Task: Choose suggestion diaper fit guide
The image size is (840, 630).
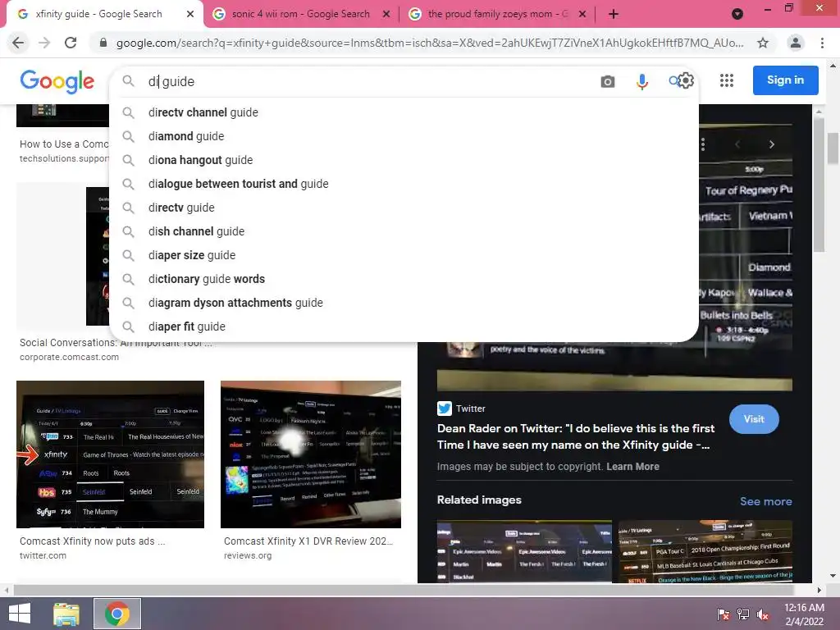Action: pos(404,326)
